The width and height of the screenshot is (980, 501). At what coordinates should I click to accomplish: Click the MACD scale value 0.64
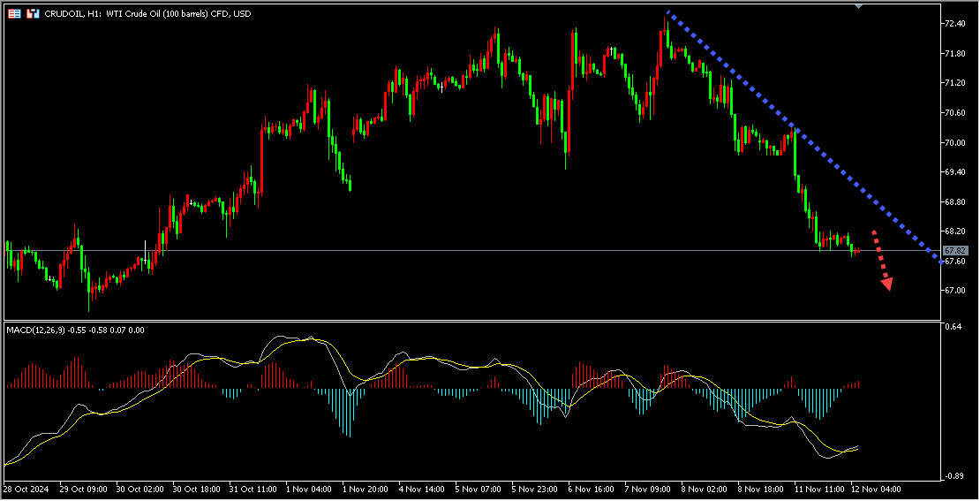tap(953, 327)
